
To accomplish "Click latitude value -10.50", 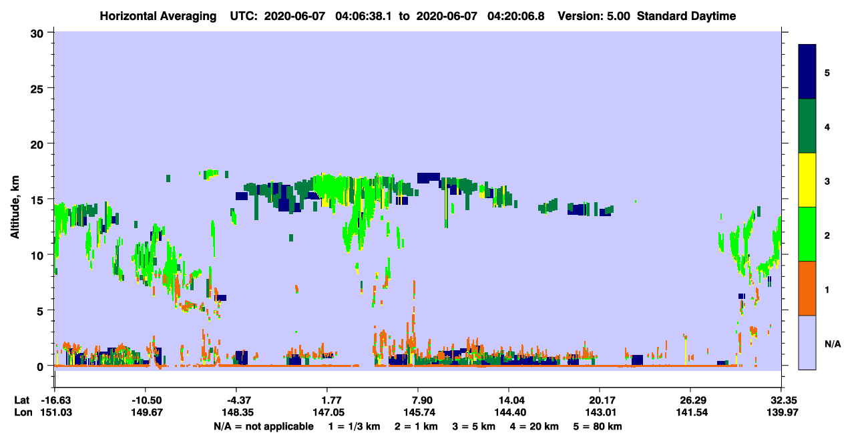I will click(146, 400).
